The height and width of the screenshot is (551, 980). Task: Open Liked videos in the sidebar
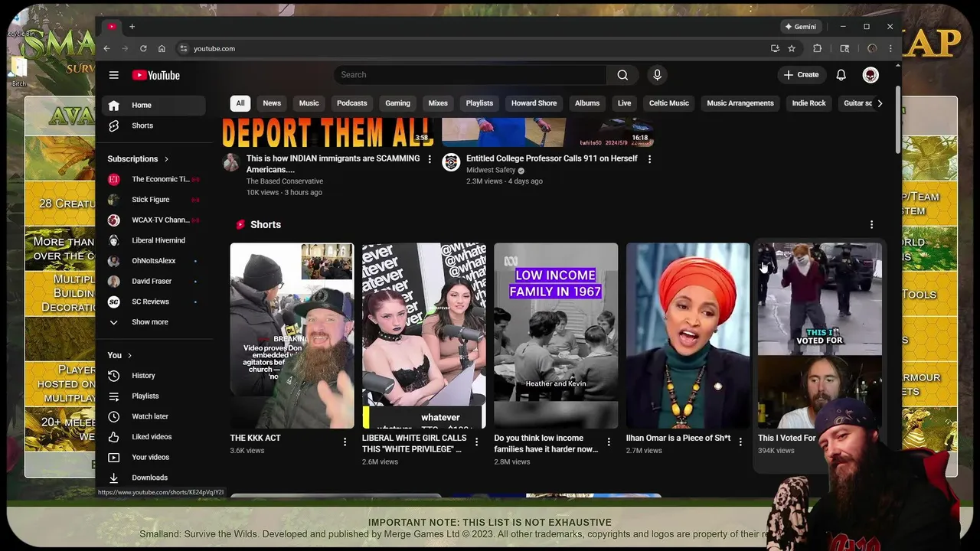154,437
